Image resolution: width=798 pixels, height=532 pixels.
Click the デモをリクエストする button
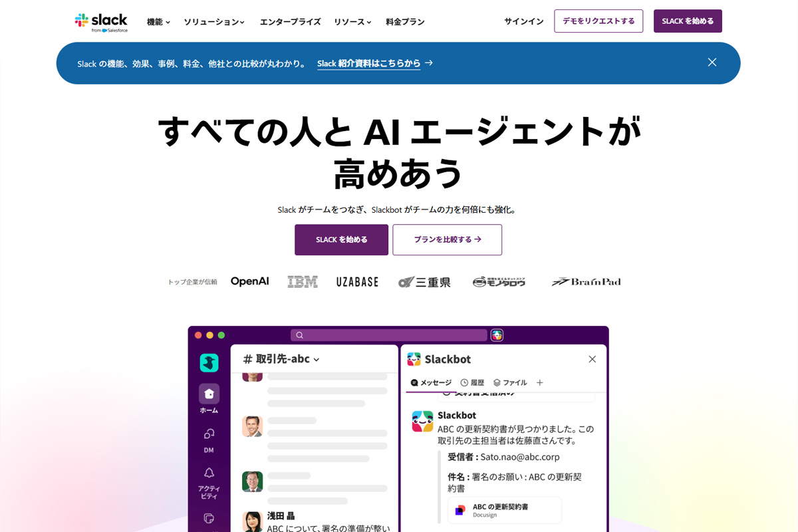[598, 21]
